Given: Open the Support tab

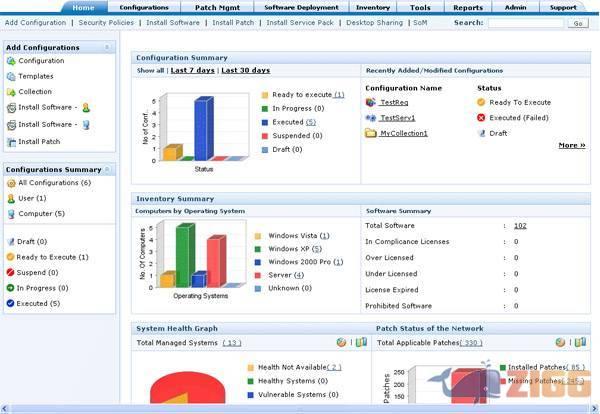Looking at the screenshot, I should [x=563, y=7].
